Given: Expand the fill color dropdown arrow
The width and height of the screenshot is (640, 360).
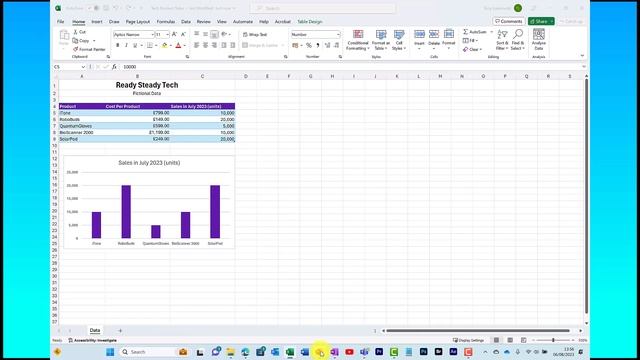Looking at the screenshot, I should 171,45.
